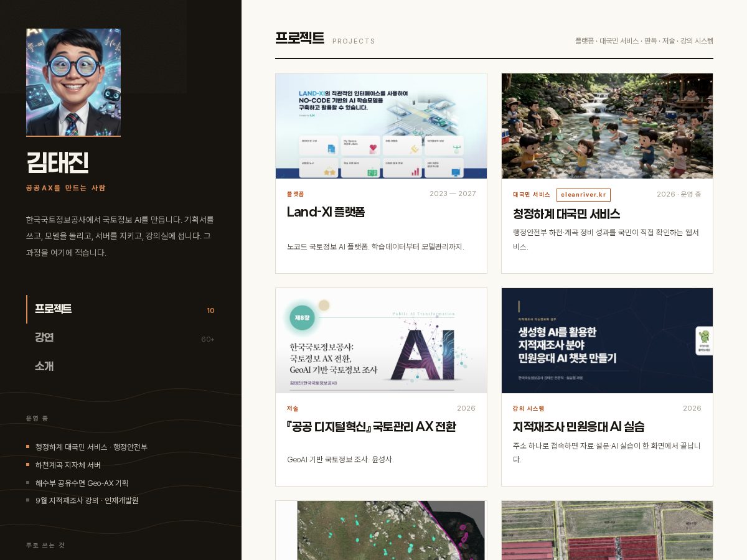
Task: Follow the cleanriver.kr link badge
Action: (583, 195)
